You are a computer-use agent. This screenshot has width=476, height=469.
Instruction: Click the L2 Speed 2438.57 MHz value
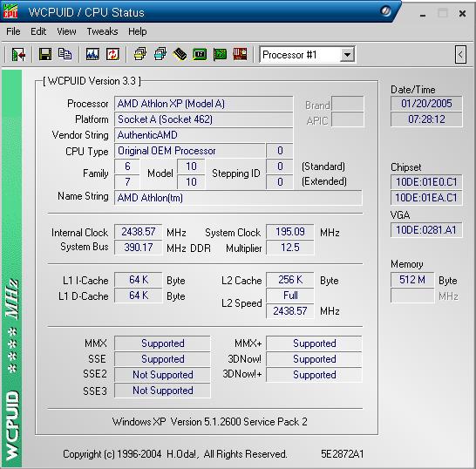tap(290, 311)
